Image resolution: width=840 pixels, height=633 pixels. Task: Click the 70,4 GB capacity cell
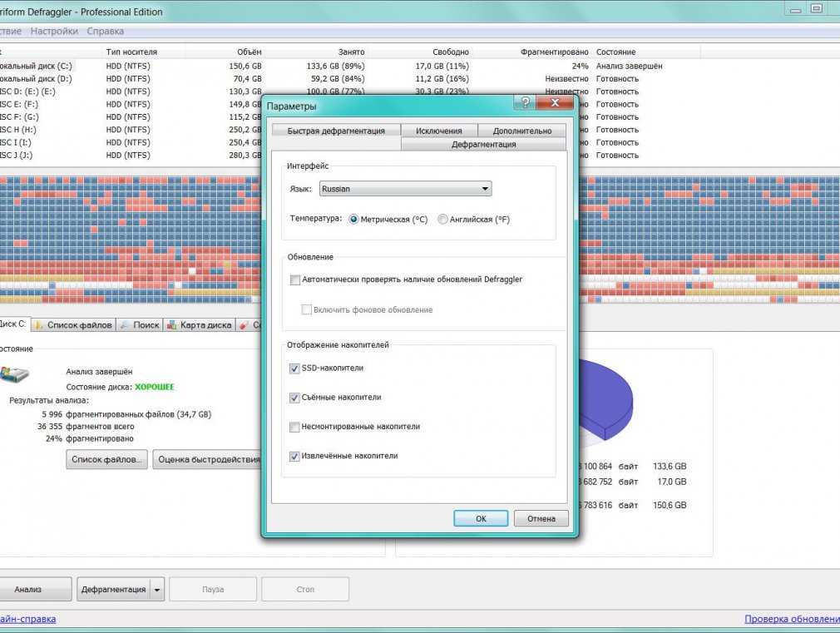247,79
